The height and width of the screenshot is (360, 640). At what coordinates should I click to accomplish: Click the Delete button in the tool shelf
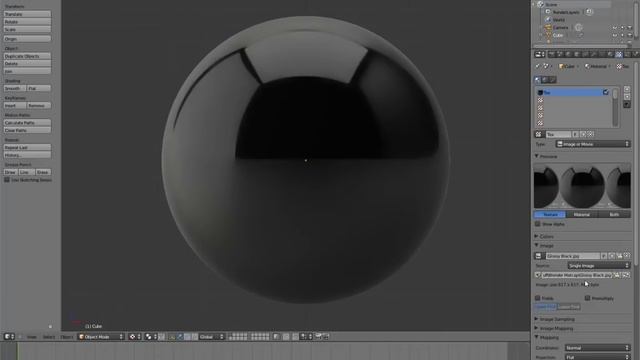click(27, 64)
